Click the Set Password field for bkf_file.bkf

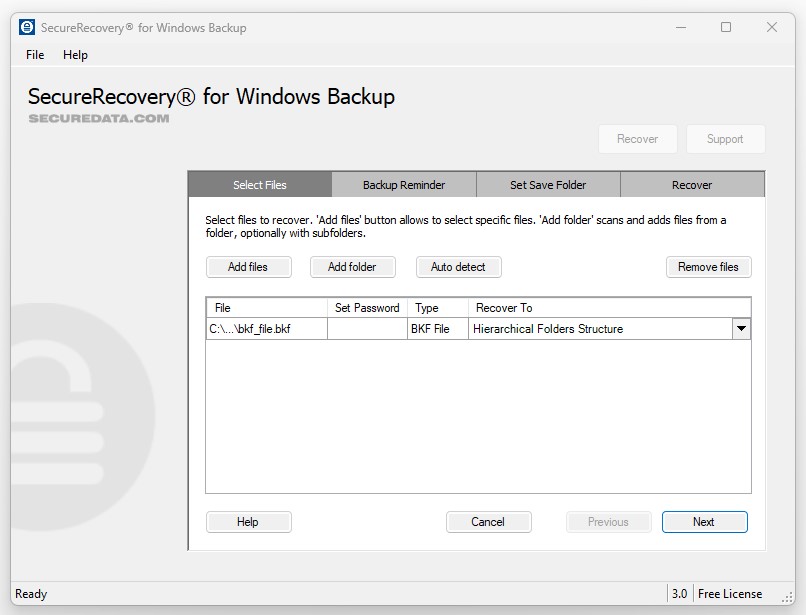pyautogui.click(x=367, y=329)
